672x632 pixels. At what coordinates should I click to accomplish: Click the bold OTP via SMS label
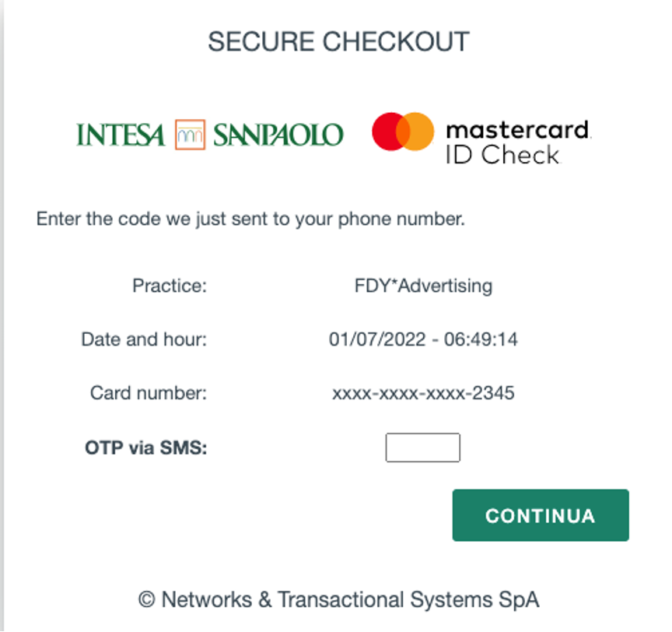pos(146,448)
